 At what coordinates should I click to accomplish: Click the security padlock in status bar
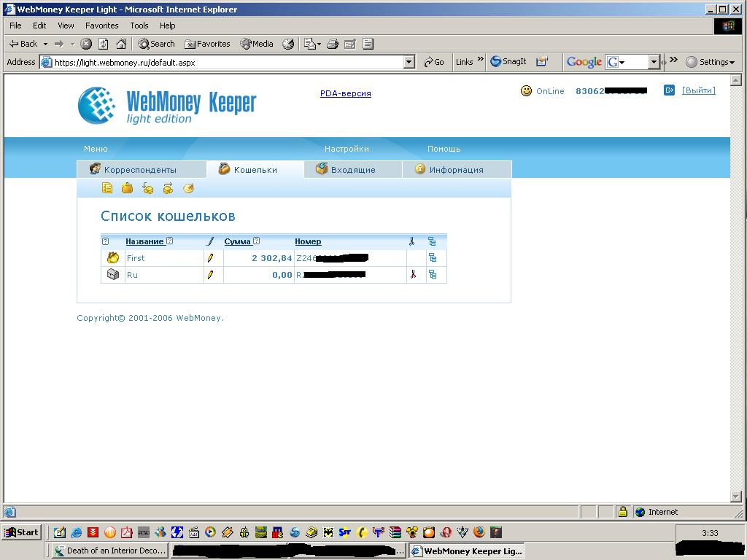coord(623,512)
